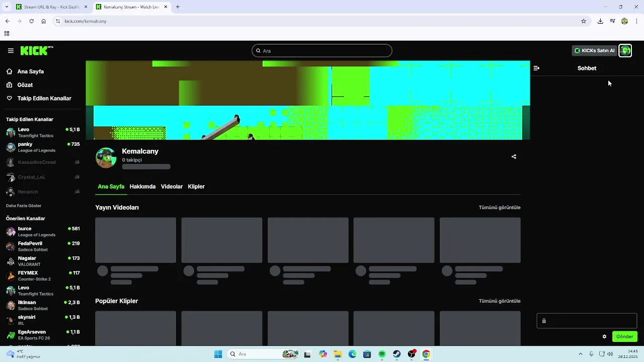This screenshot has width=644, height=362.
Task: Open Ana Sayfa in the sidebar
Action: [x=30, y=71]
